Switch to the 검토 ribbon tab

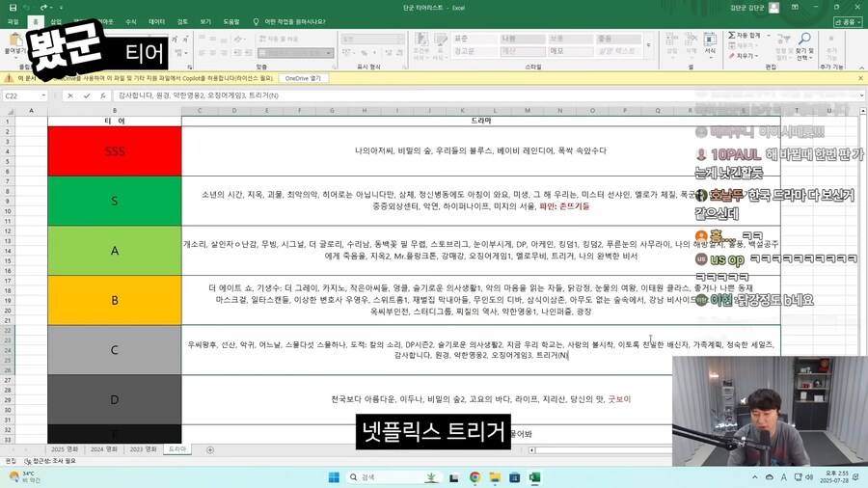[182, 21]
